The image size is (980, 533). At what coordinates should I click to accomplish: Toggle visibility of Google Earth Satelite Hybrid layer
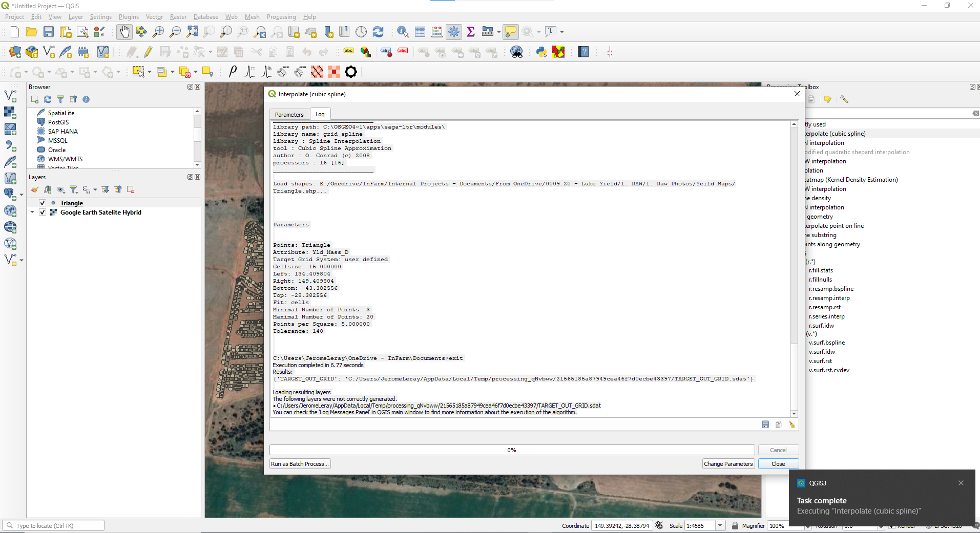coord(43,212)
